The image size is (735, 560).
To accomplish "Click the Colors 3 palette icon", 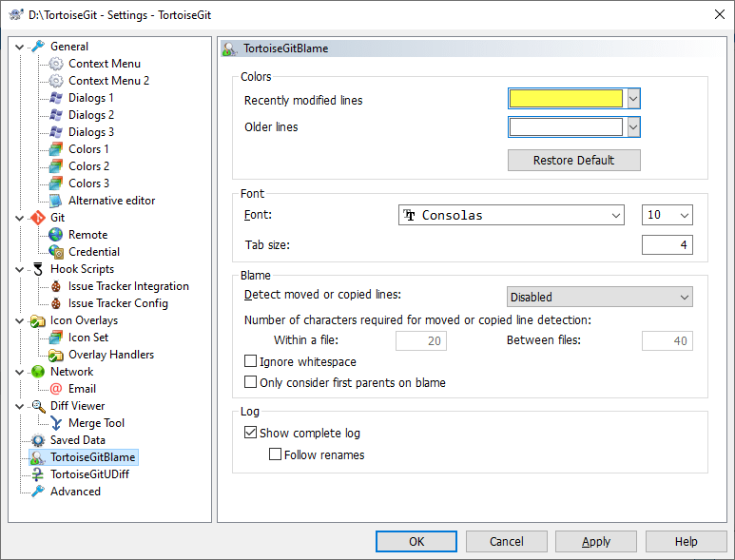I will pos(56,183).
